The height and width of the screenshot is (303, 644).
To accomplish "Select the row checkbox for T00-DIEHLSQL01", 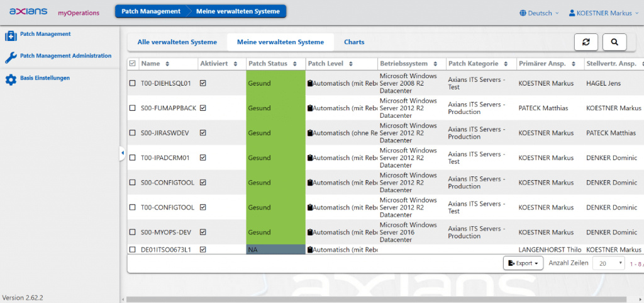I will click(x=132, y=83).
